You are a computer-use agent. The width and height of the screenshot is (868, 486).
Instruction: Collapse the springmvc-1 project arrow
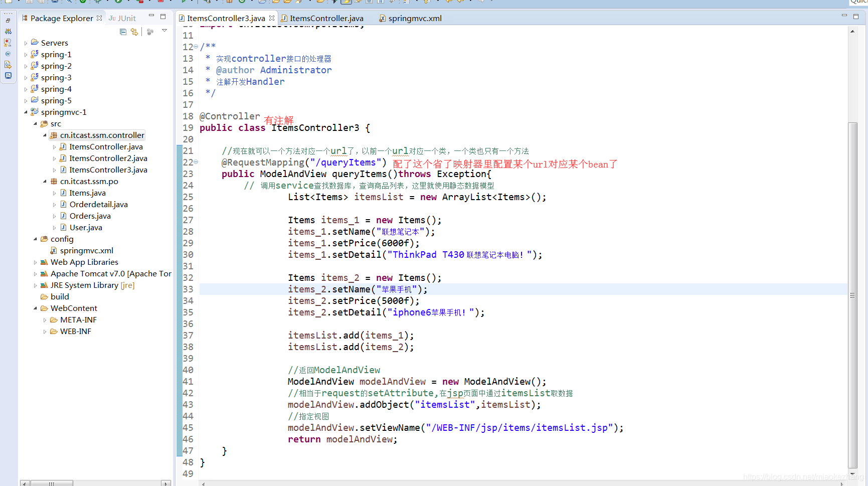pos(26,112)
